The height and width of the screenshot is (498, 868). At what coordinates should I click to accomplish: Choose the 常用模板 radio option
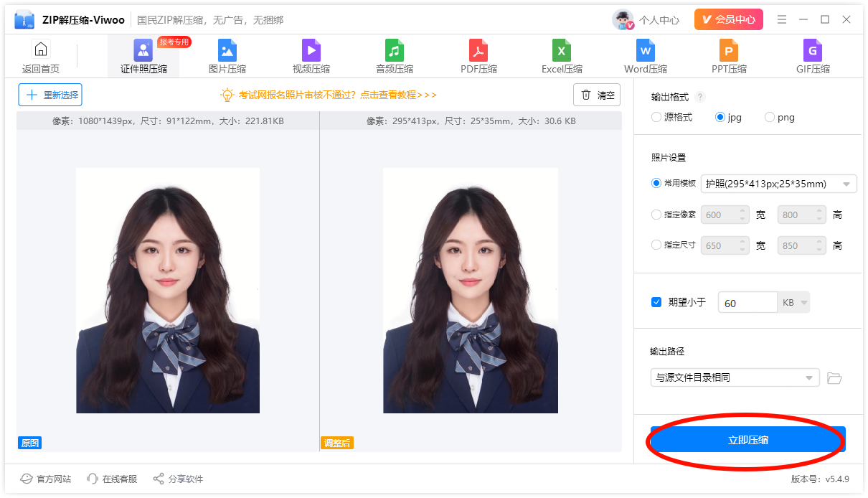(x=656, y=183)
